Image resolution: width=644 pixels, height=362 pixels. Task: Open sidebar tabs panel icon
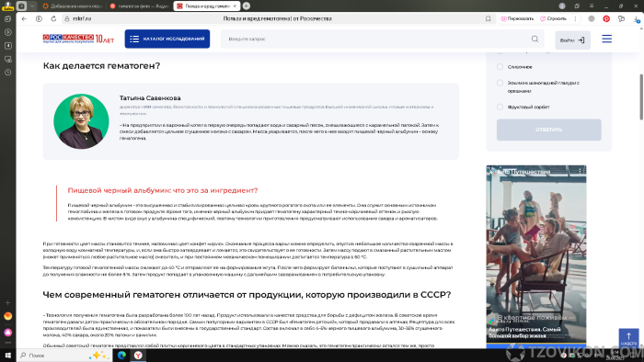coord(7,19)
